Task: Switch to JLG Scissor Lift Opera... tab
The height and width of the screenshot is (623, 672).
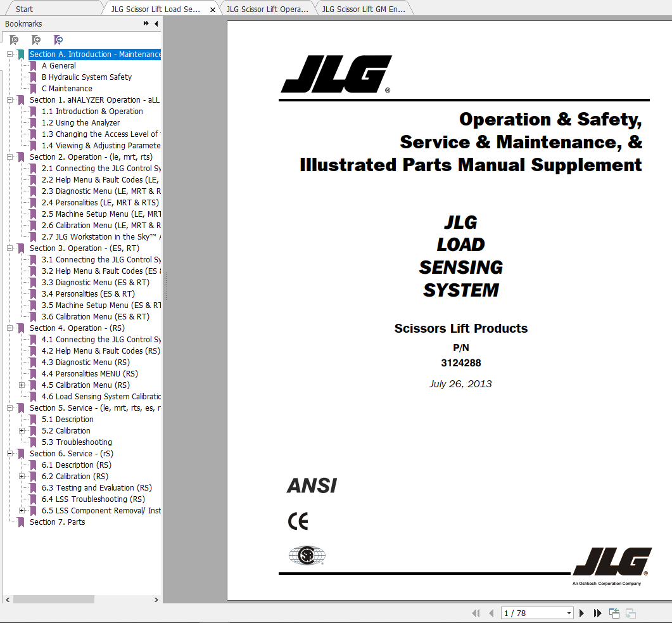Action: coord(267,9)
